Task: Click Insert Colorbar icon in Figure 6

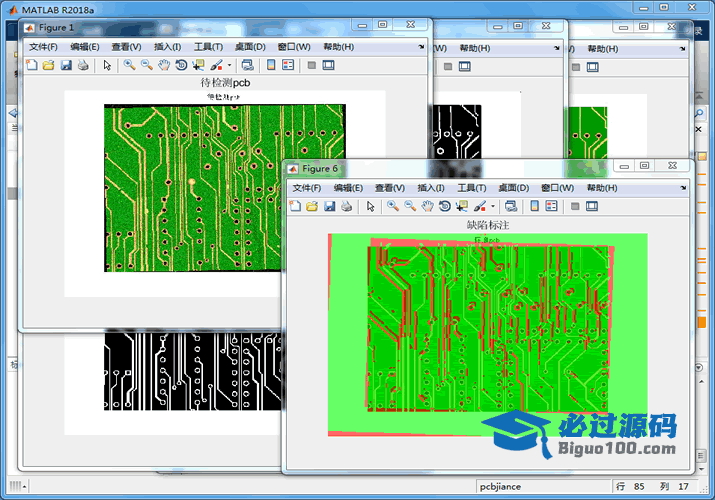Action: click(x=535, y=206)
